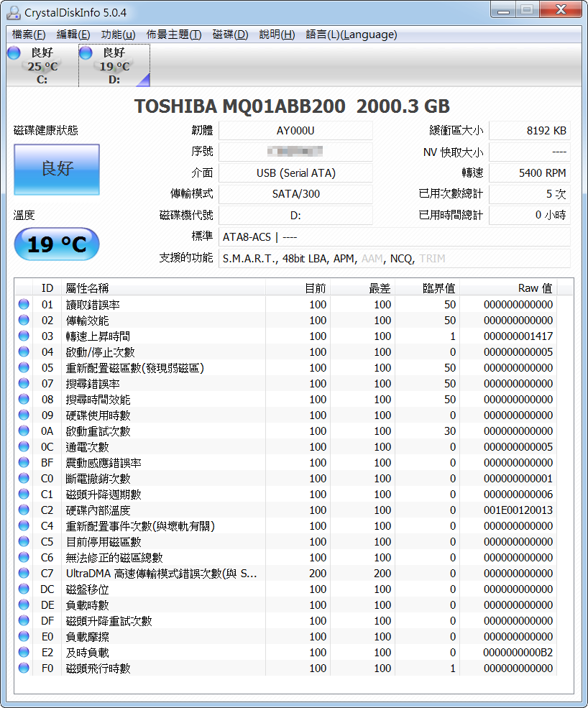Click status orb for attribute E2 及時負載
The width and height of the screenshot is (588, 708).
point(24,652)
